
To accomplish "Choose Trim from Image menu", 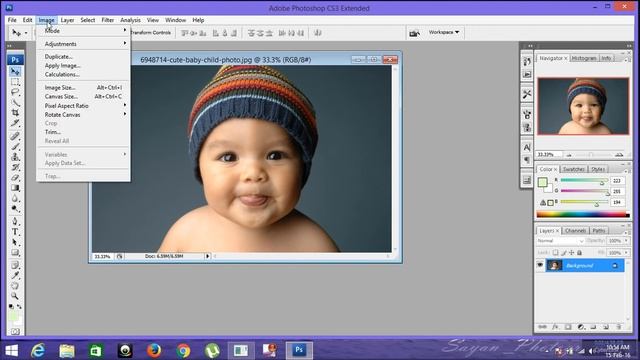I will [x=83, y=132].
